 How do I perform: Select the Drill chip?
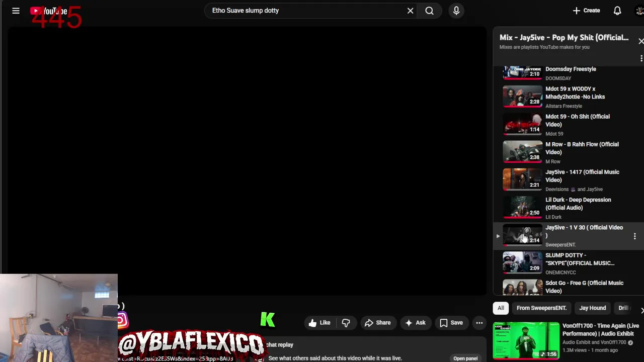pyautogui.click(x=623, y=308)
